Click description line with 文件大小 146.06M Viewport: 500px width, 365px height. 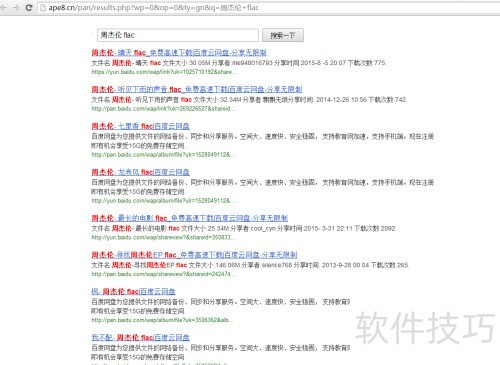pos(250,265)
